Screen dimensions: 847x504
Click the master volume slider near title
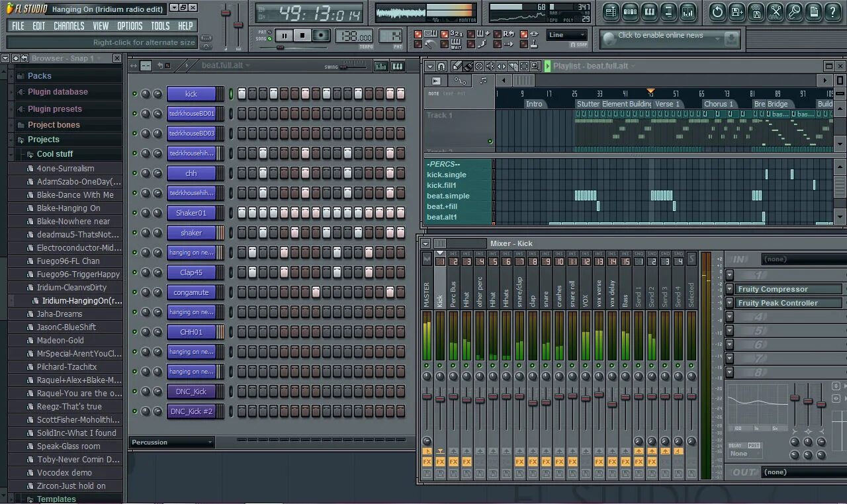pyautogui.click(x=226, y=13)
